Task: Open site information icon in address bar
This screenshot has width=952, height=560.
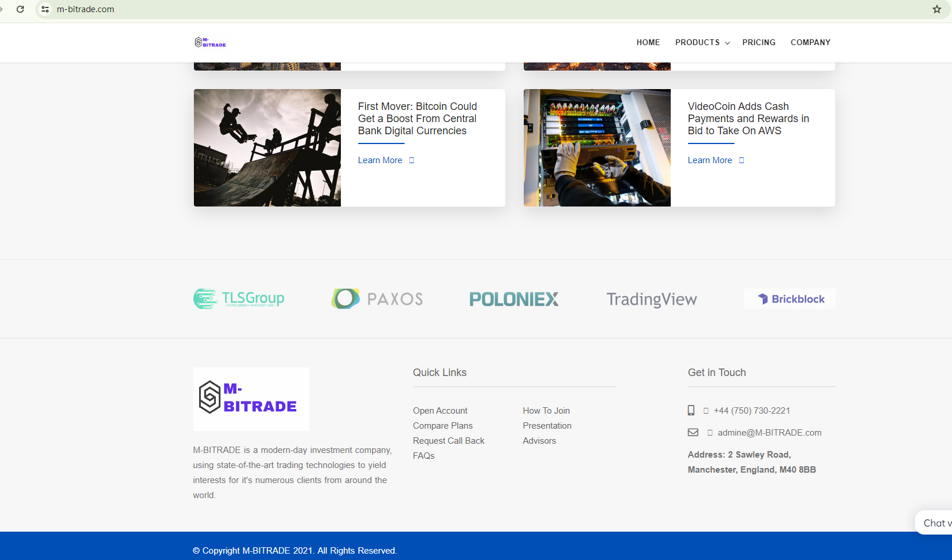Action: pyautogui.click(x=45, y=9)
